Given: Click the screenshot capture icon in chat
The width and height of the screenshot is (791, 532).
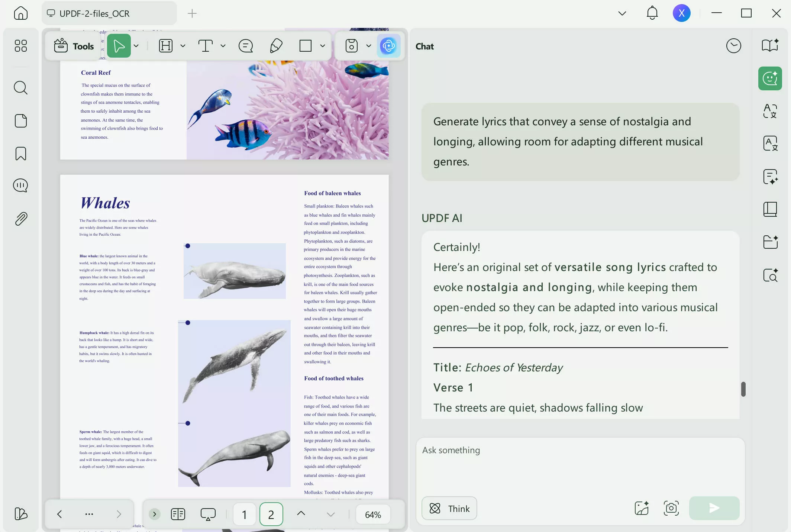Looking at the screenshot, I should [x=671, y=508].
